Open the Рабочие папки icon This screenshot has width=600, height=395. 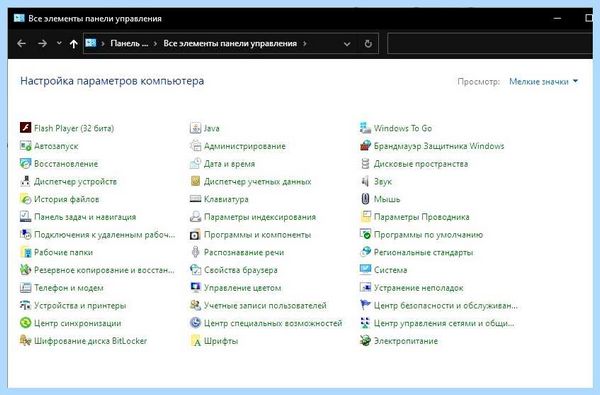25,252
